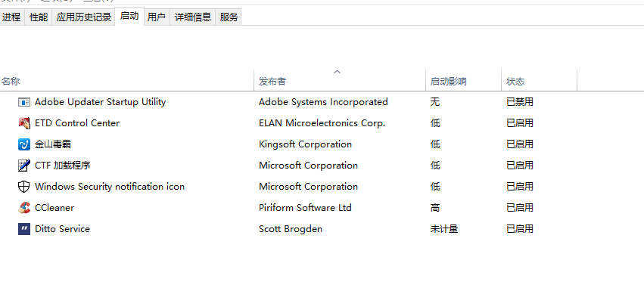Click publisher Adobe Systems Incorporated
This screenshot has height=288, width=644.
(323, 102)
